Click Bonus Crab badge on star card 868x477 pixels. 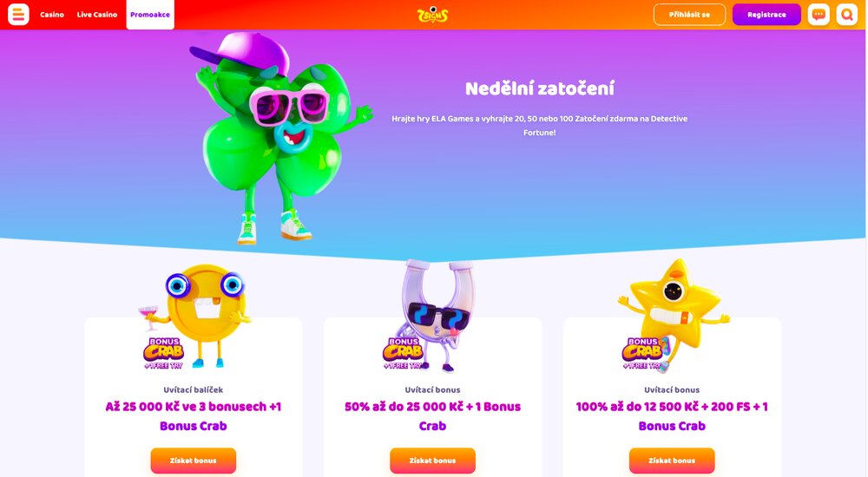click(643, 353)
